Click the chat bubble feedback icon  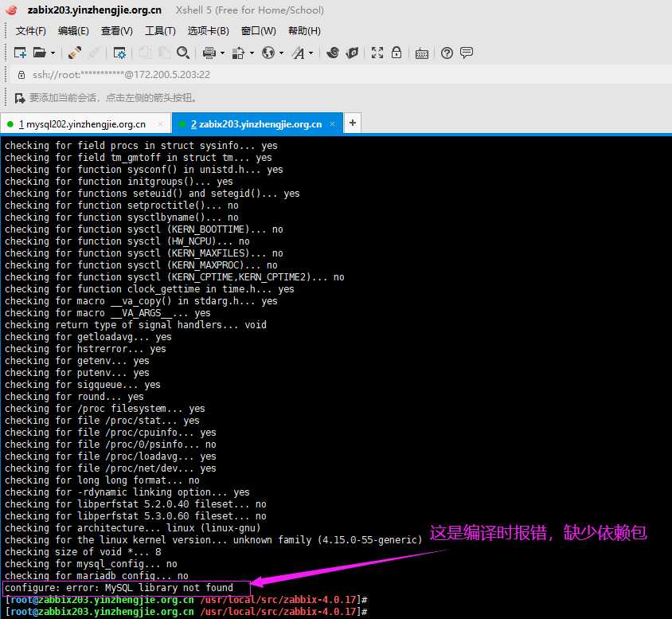[467, 53]
